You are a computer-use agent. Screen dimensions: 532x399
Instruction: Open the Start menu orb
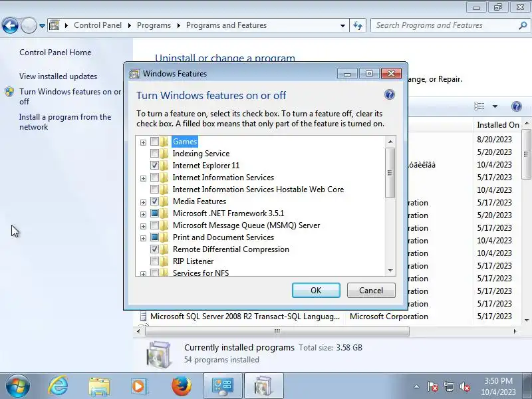[x=18, y=386]
